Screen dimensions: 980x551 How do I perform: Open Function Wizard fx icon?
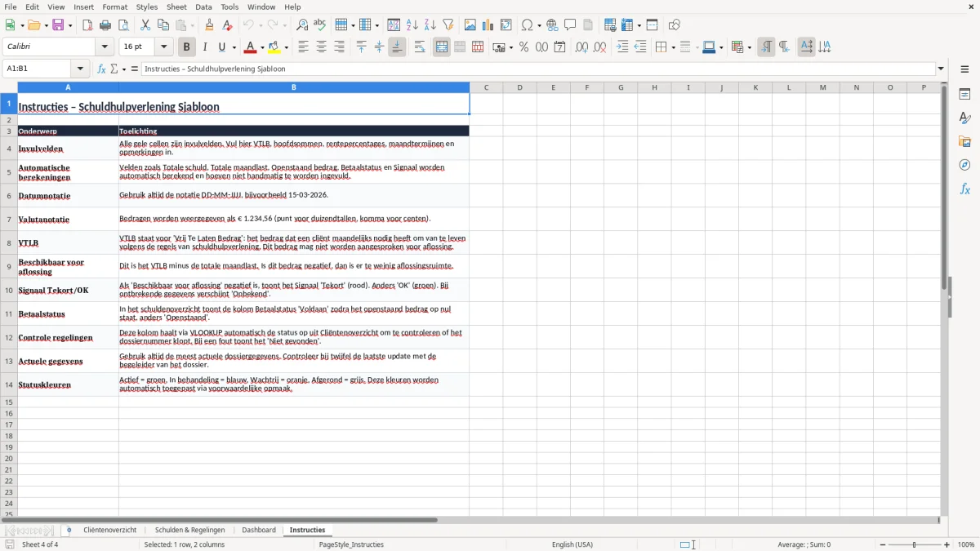click(x=101, y=69)
